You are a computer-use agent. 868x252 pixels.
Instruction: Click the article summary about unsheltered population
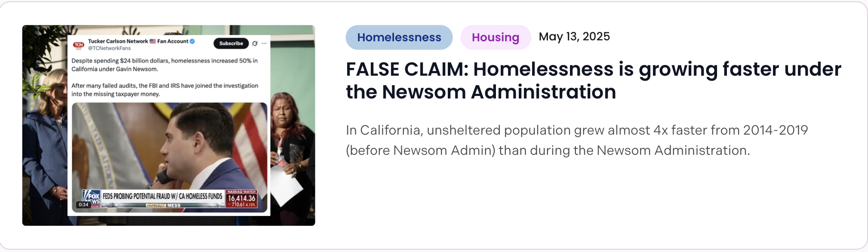click(576, 140)
